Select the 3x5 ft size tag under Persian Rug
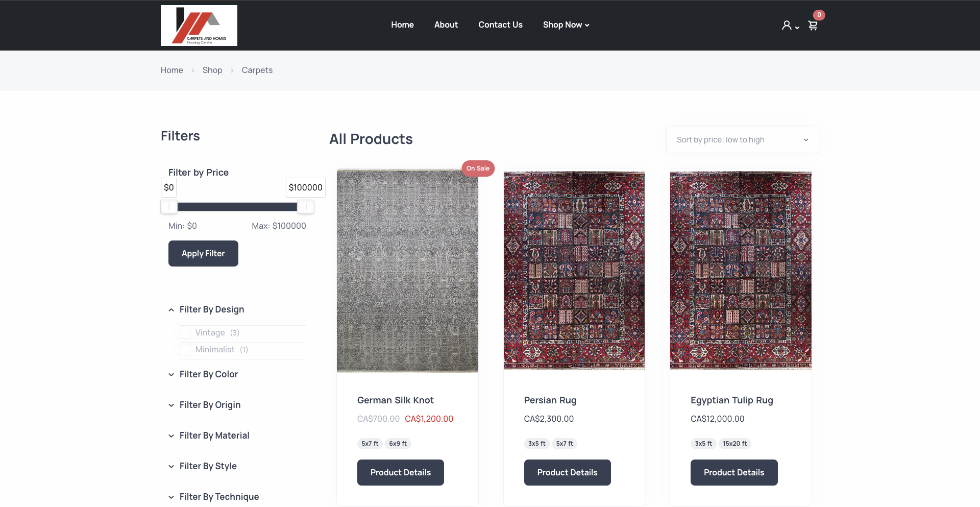This screenshot has height=507, width=980. click(536, 444)
